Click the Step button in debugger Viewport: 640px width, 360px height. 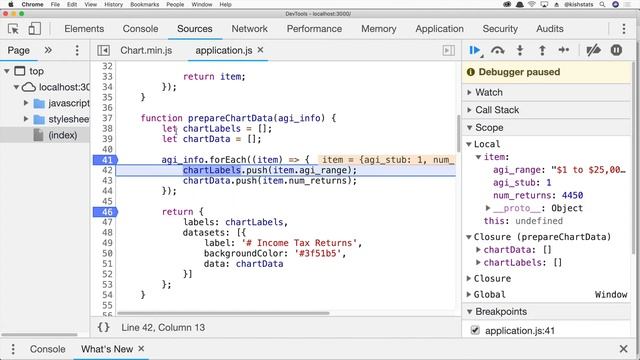tap(564, 50)
